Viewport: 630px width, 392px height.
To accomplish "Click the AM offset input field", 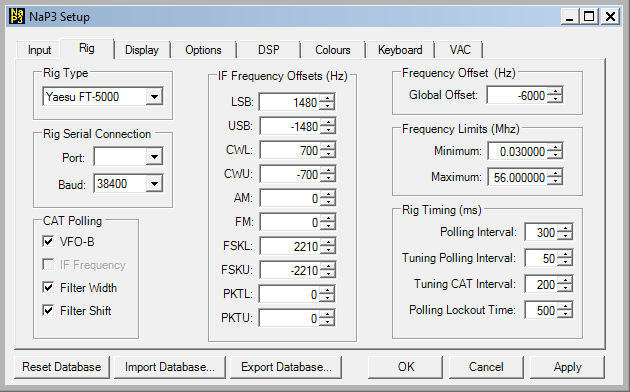I will click(290, 198).
